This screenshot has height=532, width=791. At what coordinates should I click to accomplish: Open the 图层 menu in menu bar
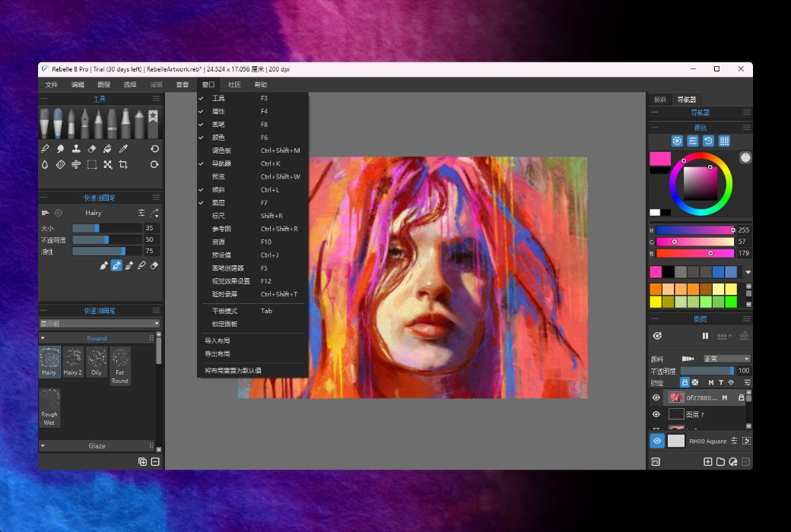pos(103,84)
